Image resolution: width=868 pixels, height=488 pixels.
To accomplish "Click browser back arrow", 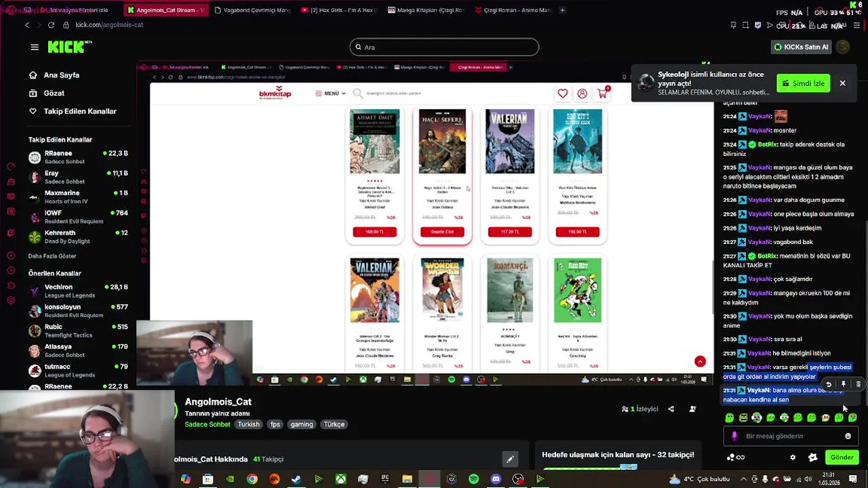I will (x=27, y=25).
